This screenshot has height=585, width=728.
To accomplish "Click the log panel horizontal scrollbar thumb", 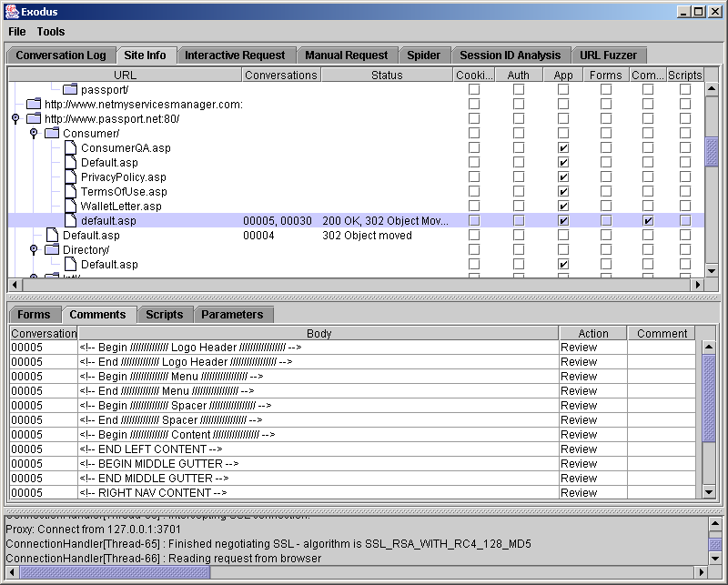I will point(115,572).
